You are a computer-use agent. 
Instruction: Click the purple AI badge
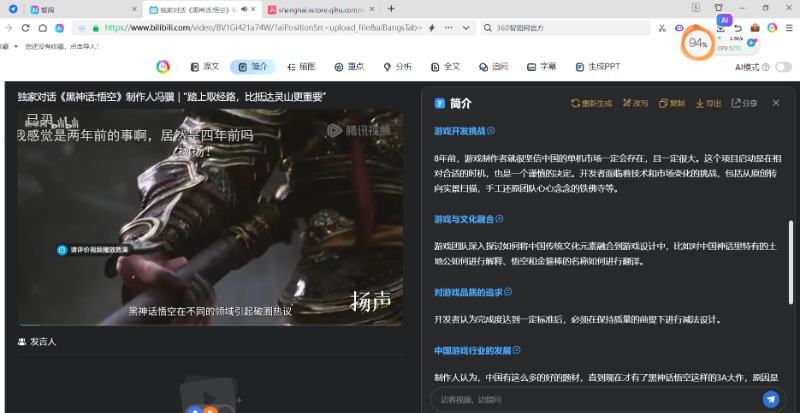click(x=724, y=19)
